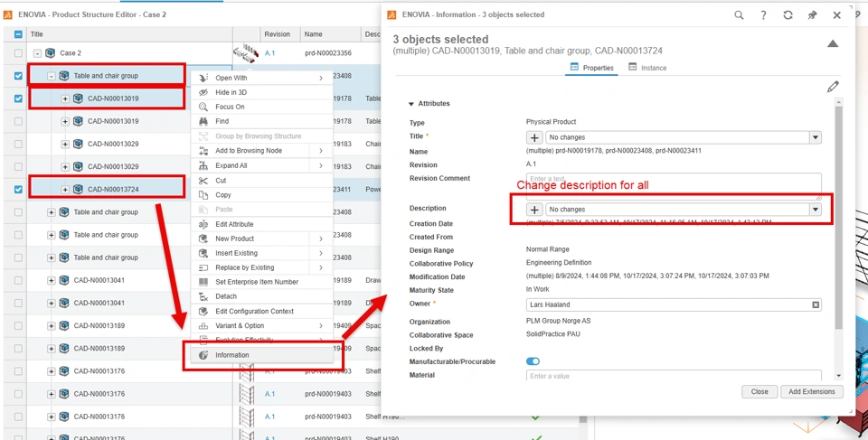868x440 pixels.
Task: Collapse the Case 2 tree node
Action: [37, 53]
